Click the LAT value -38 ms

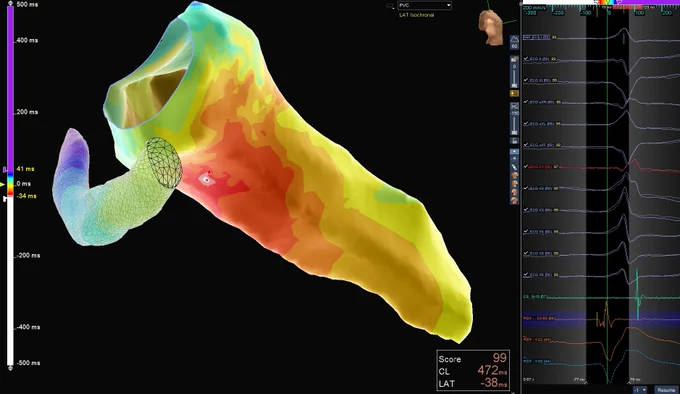point(494,384)
